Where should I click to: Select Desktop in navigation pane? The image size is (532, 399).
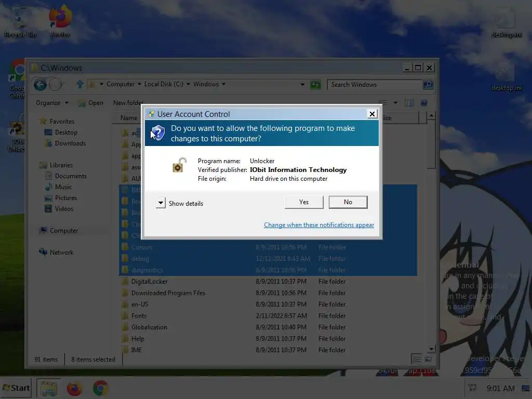(x=61, y=132)
